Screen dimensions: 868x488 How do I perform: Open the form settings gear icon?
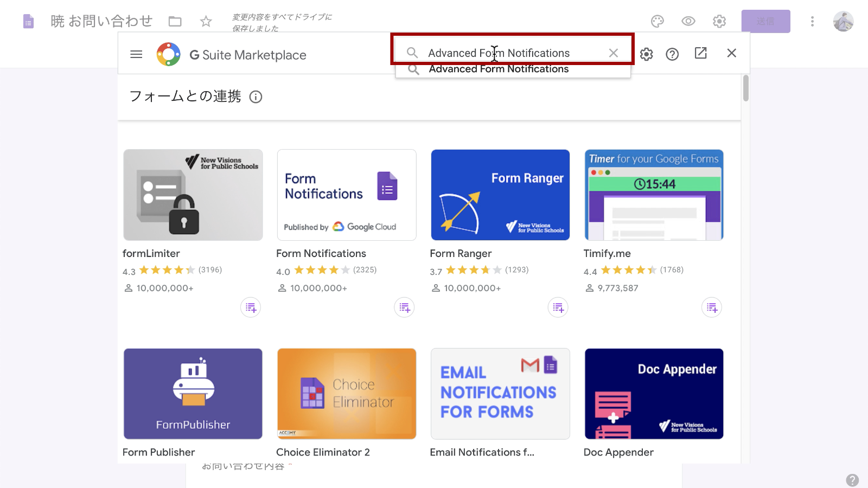pyautogui.click(x=719, y=21)
